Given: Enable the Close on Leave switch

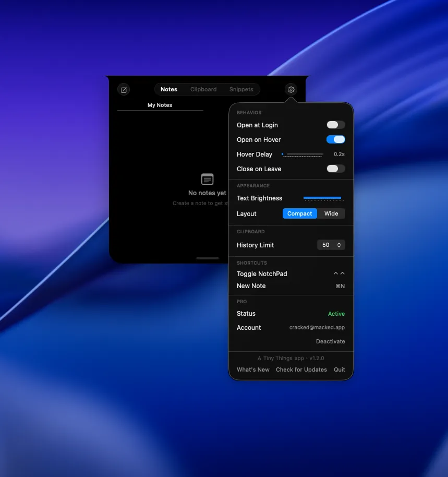Looking at the screenshot, I should 335,169.
